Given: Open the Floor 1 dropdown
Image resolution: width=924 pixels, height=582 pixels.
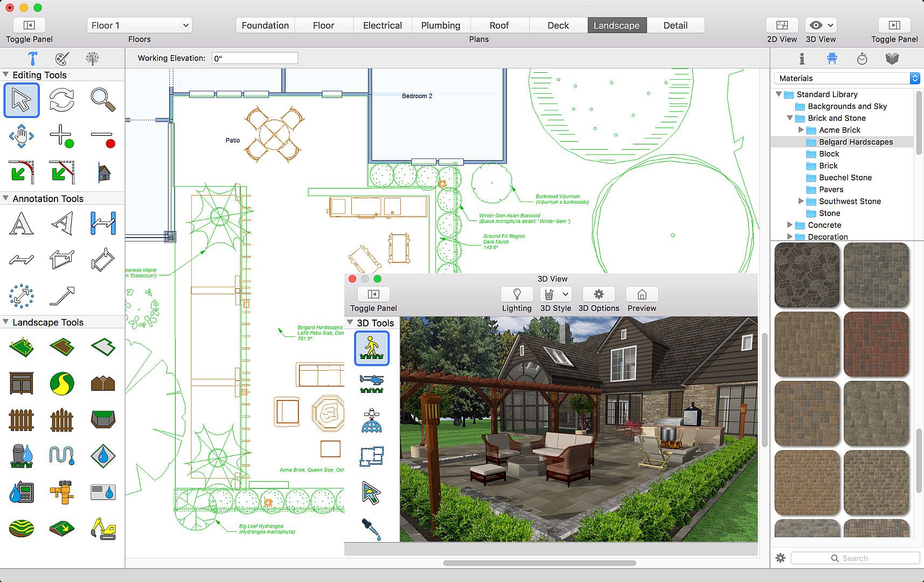Looking at the screenshot, I should (x=140, y=25).
